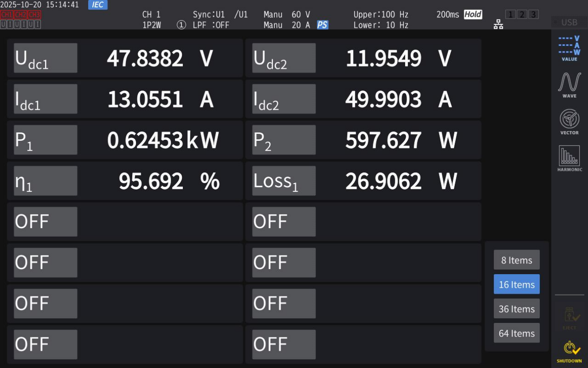Click the IEC mode tab
The height and width of the screenshot is (368, 588).
pos(97,5)
